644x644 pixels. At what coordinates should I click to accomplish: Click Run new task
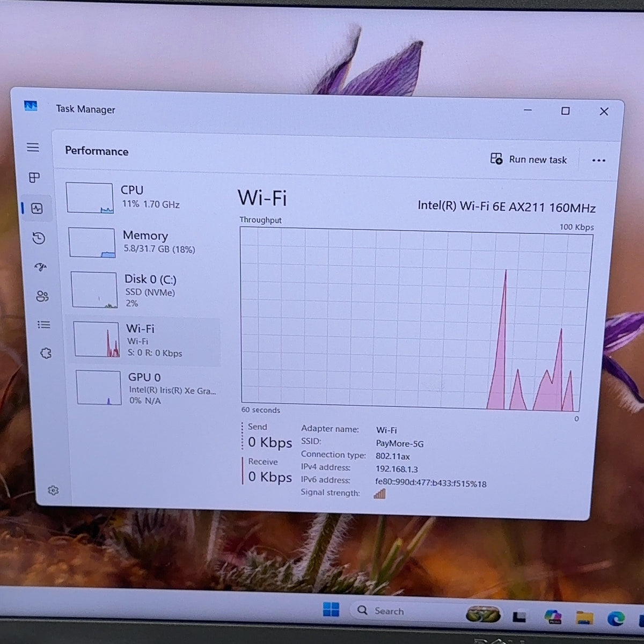point(529,159)
